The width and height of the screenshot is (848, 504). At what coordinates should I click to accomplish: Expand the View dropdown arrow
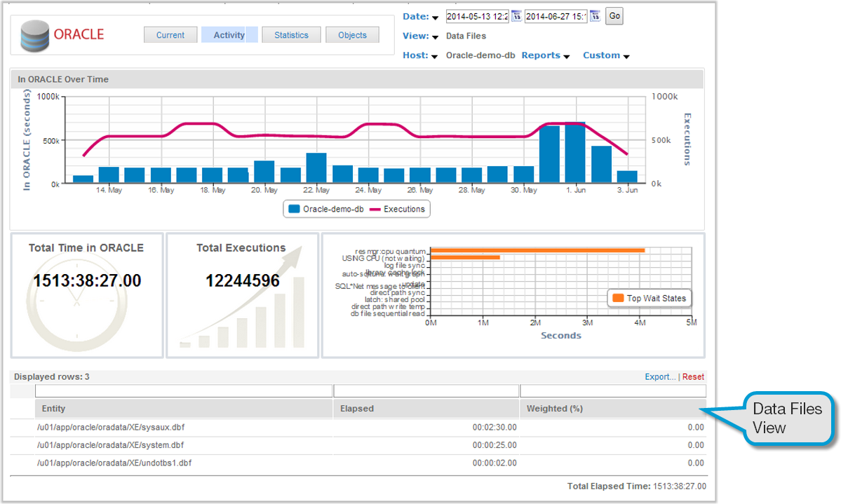pos(435,37)
